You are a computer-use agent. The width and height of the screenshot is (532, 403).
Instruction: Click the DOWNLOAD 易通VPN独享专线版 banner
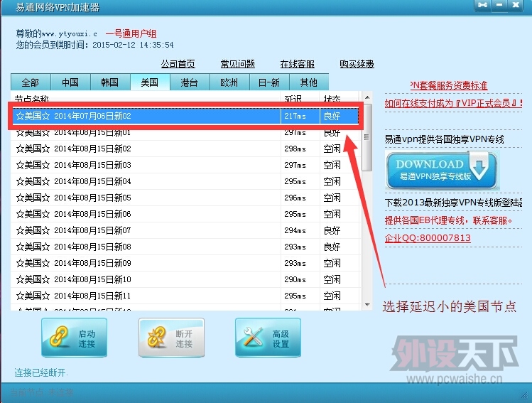pyautogui.click(x=441, y=170)
